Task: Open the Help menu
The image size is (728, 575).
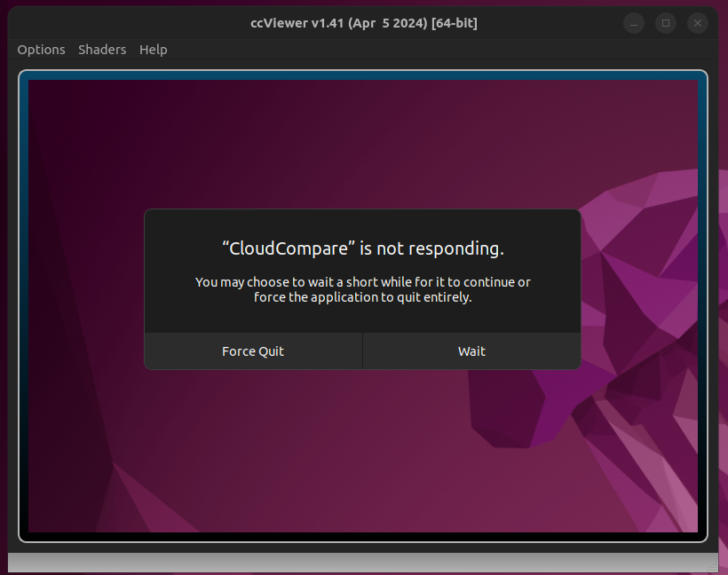Action: (x=153, y=50)
